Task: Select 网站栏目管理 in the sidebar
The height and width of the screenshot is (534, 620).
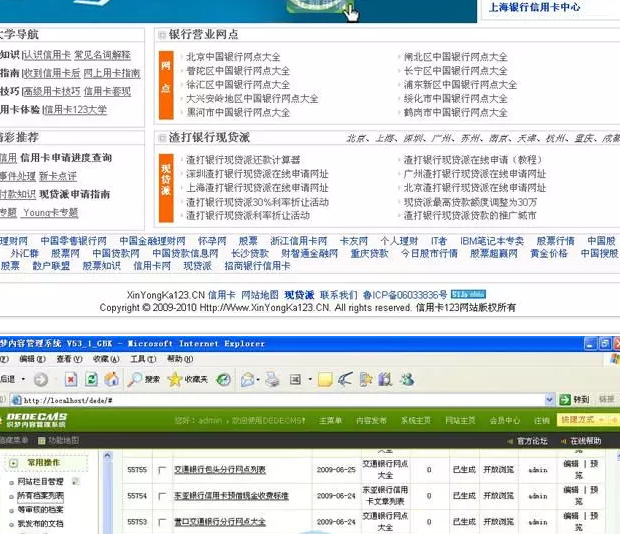Action: point(40,481)
